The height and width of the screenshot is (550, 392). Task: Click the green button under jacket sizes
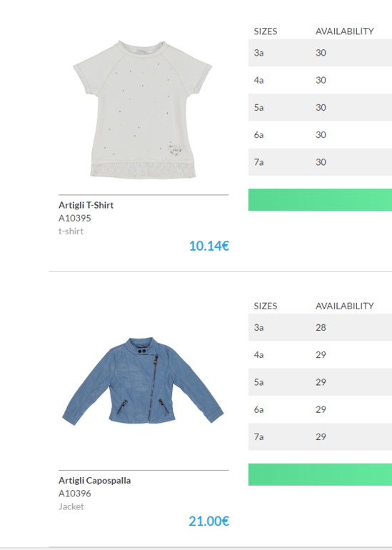(320, 474)
